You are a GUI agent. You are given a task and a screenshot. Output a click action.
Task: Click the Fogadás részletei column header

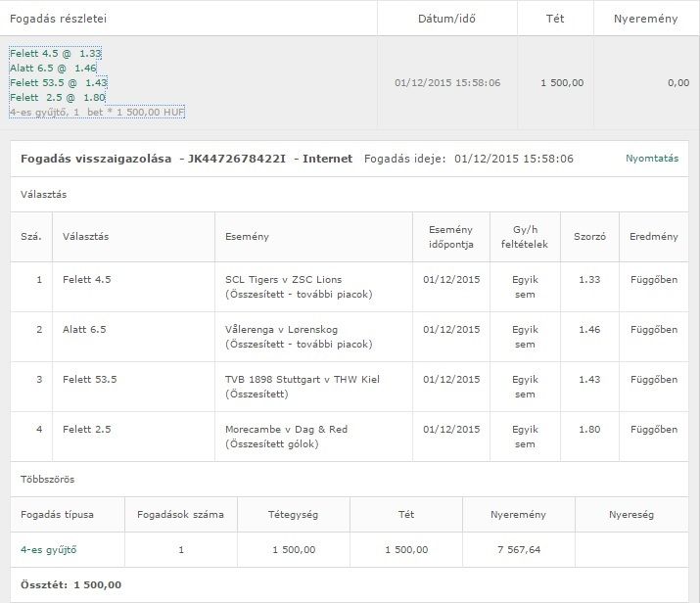(x=58, y=18)
